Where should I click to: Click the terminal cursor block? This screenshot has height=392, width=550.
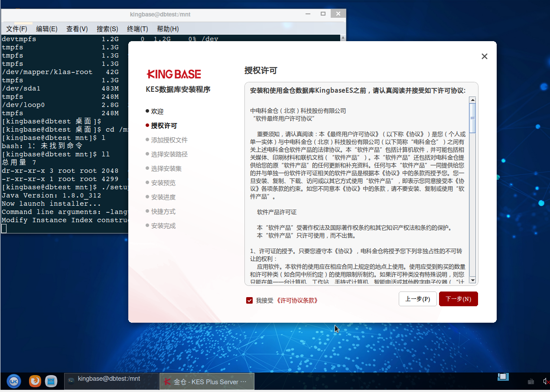(4, 228)
